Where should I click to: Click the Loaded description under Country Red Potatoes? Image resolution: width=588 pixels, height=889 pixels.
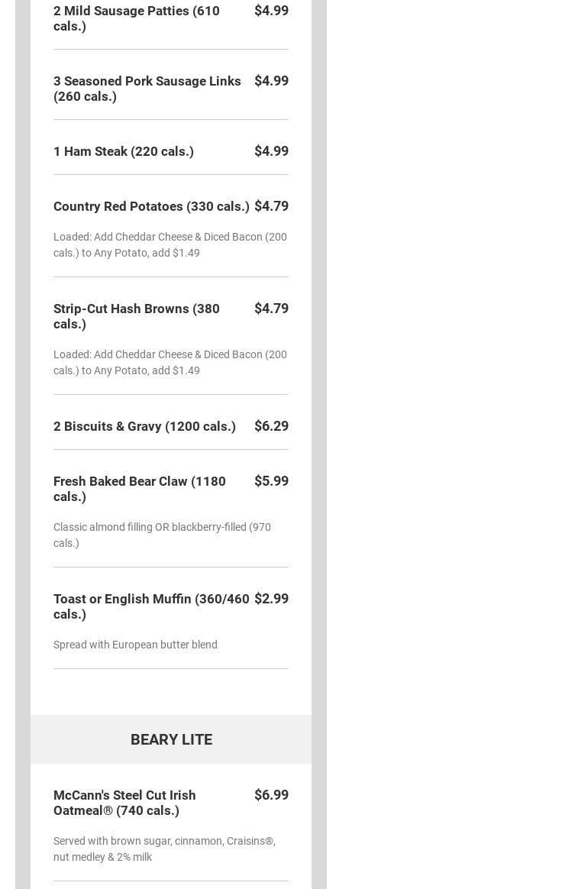click(170, 244)
